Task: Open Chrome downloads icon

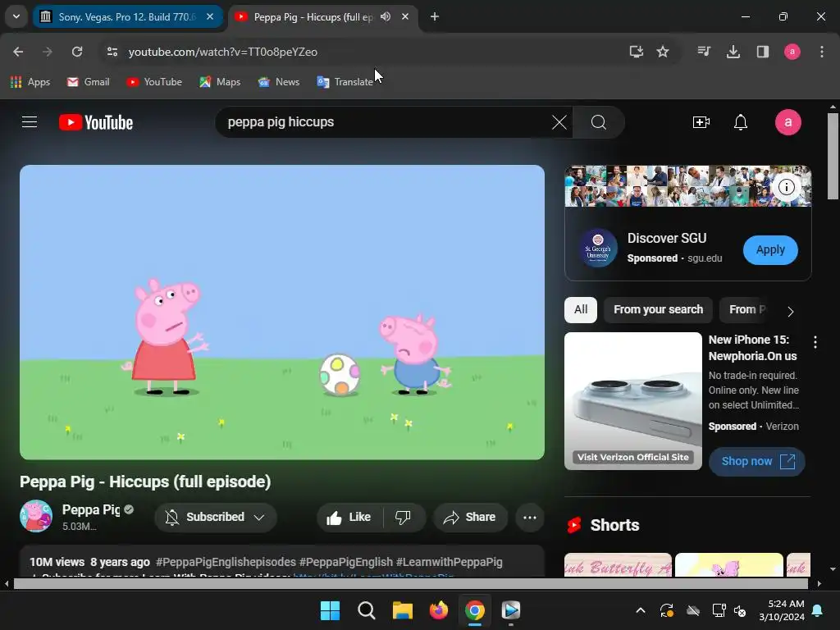Action: click(x=733, y=52)
